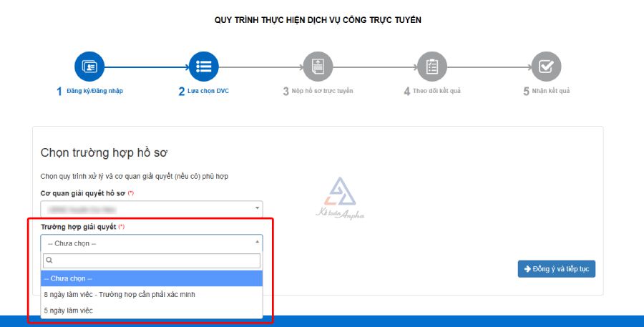Click the Nhận kết quả checkmark icon
This screenshot has height=327, width=644.
546,67
